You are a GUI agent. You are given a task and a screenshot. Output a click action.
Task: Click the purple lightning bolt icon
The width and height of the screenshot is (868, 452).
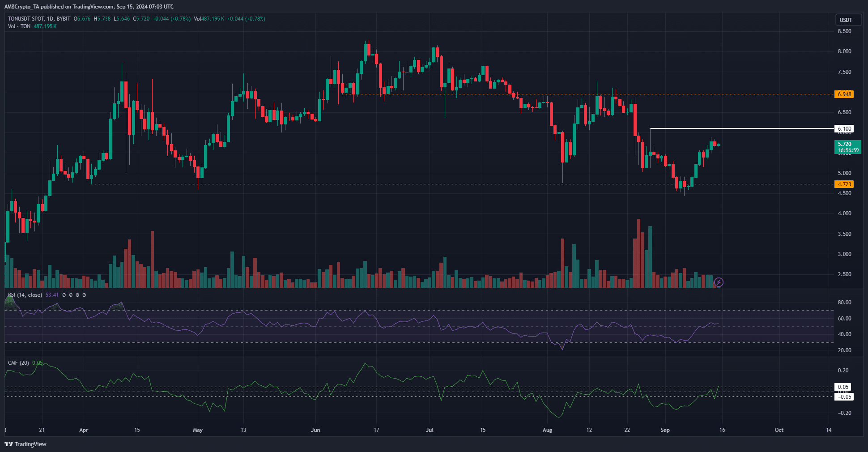point(719,282)
